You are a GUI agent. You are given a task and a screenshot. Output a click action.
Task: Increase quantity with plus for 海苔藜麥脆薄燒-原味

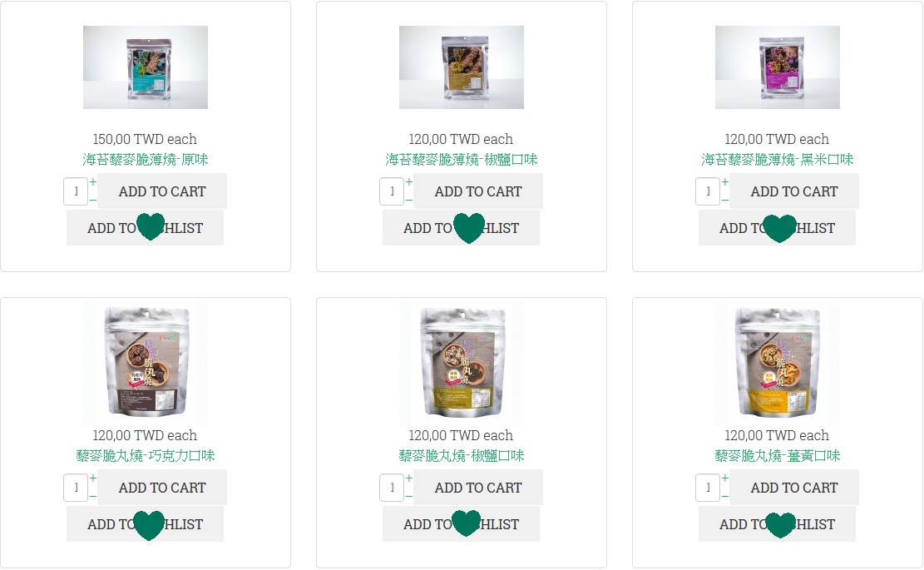pyautogui.click(x=93, y=182)
